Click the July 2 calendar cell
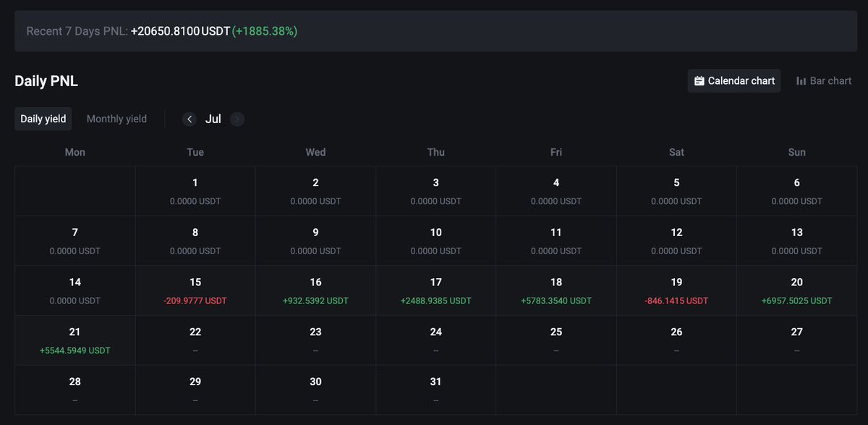 315,191
